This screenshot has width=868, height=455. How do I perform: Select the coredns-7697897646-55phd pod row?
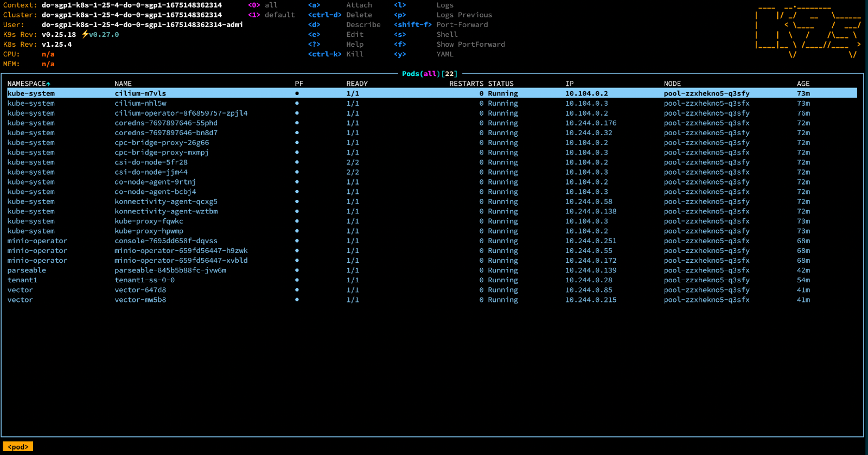pyautogui.click(x=165, y=123)
